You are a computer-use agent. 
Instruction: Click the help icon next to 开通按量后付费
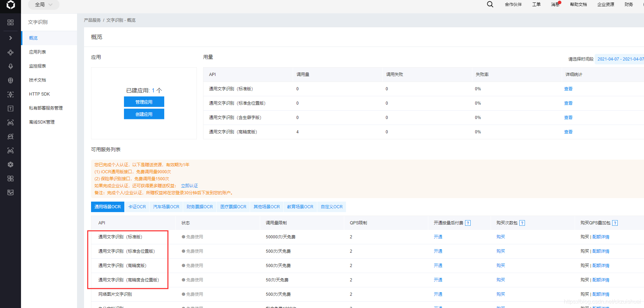tap(468, 223)
